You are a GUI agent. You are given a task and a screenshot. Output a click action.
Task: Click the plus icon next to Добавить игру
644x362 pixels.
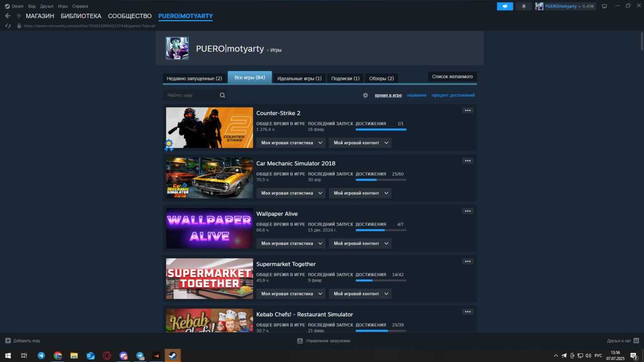pyautogui.click(x=8, y=341)
